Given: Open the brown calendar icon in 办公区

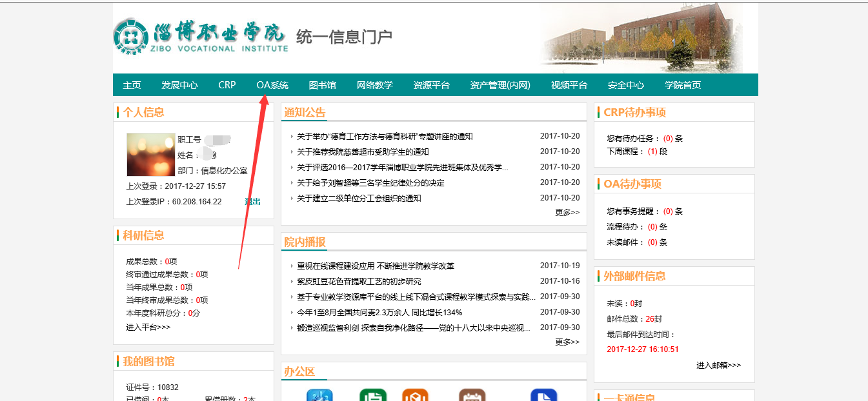Looking at the screenshot, I should tap(472, 395).
